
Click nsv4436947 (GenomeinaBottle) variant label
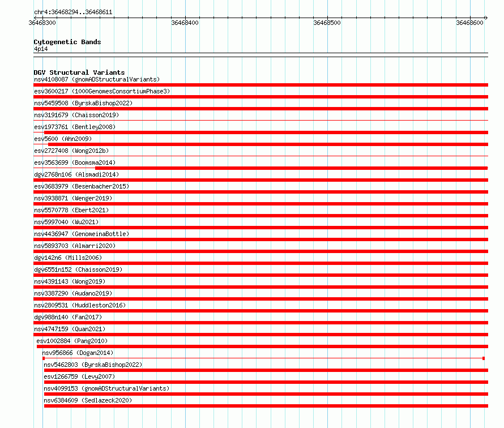(x=82, y=234)
